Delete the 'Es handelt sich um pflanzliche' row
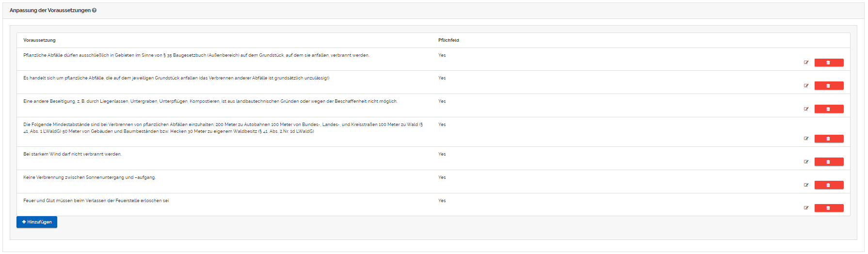Image resolution: width=868 pixels, height=254 pixels. tap(829, 86)
